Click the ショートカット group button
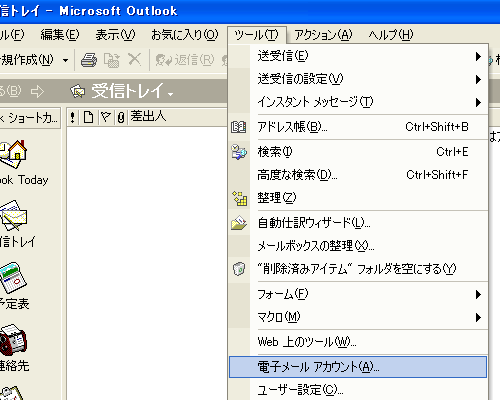 tap(29, 118)
